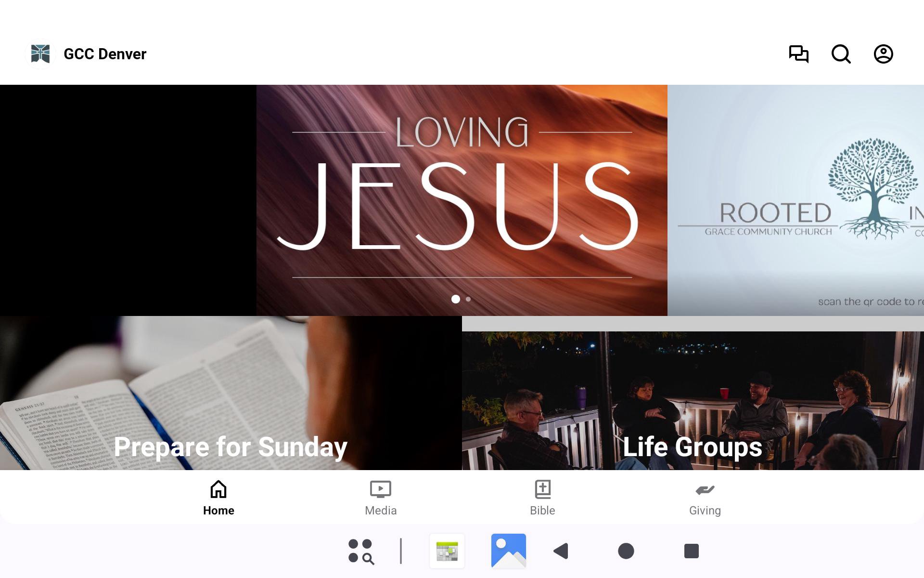Launch the gallery photos app
The height and width of the screenshot is (578, 924).
coord(508,551)
